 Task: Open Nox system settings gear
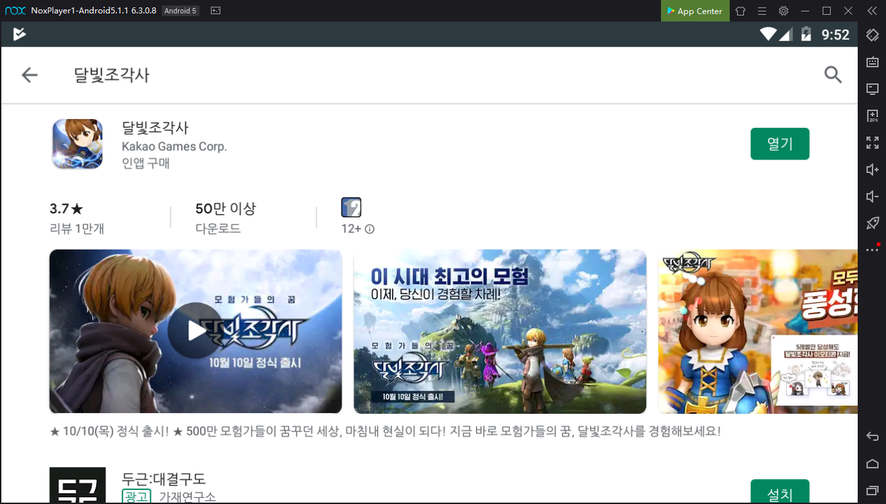[x=783, y=11]
